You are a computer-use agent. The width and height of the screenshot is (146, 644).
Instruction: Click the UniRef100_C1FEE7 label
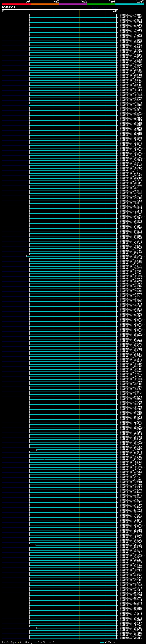pyautogui.click(x=131, y=118)
